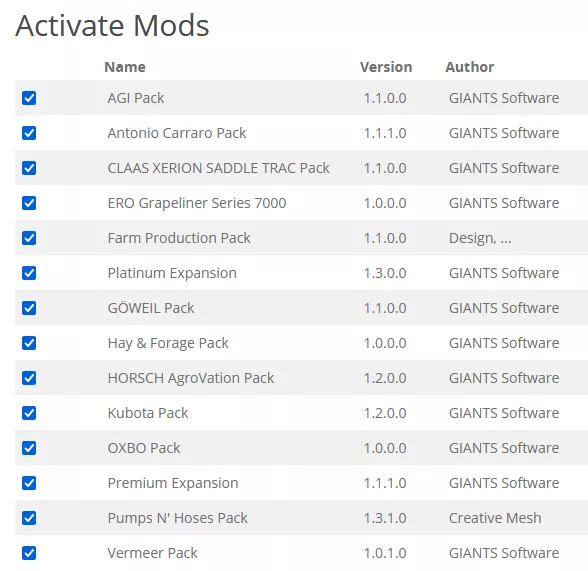
Task: Click the Vermeer Pack name
Action: pos(152,553)
